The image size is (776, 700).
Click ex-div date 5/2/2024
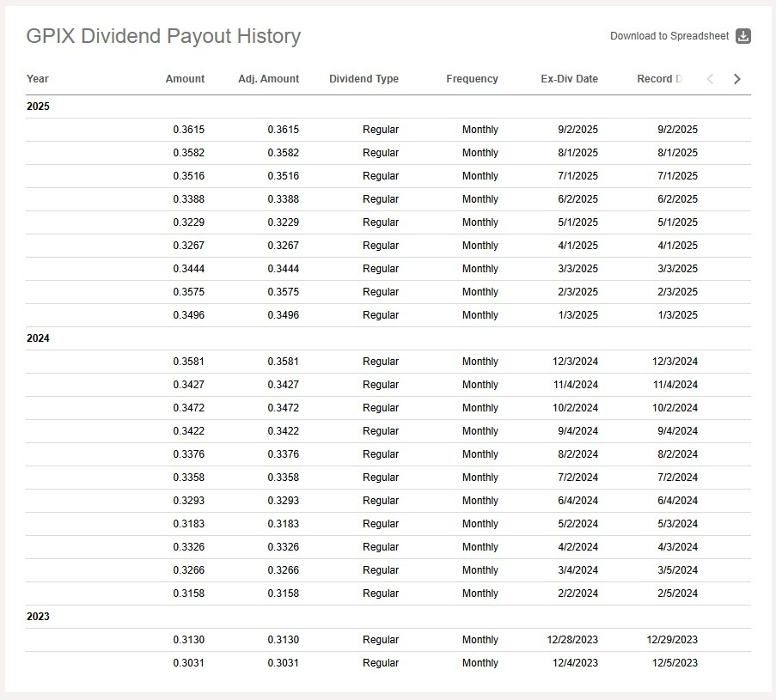(577, 524)
